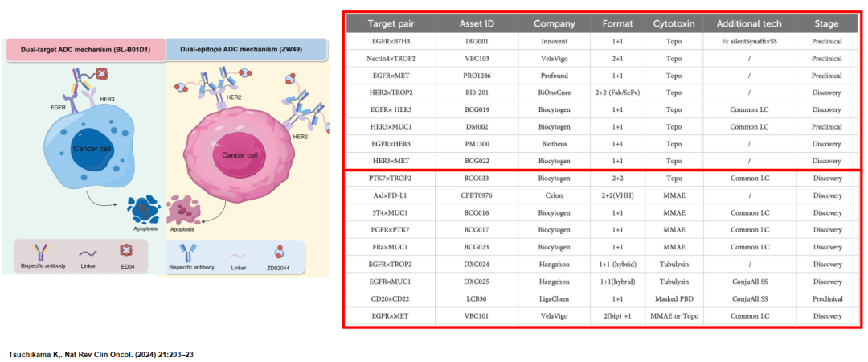Select asset ID PRO1286

[477, 76]
